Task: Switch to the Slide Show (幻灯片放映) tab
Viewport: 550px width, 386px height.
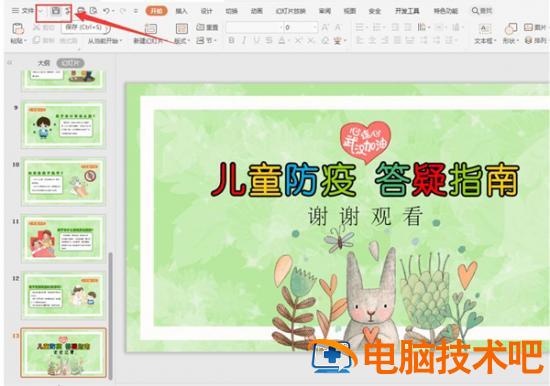Action: pyautogui.click(x=290, y=11)
